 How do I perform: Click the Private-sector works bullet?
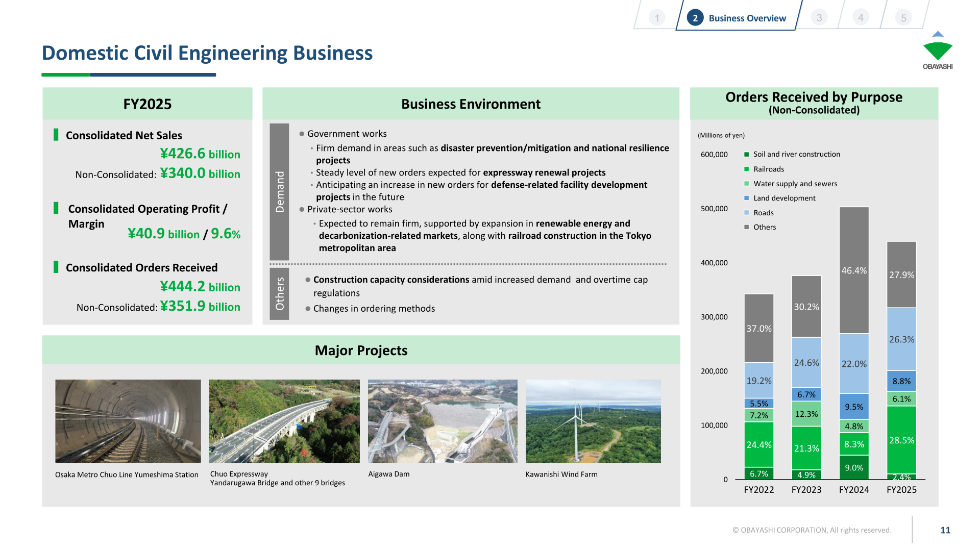[346, 209]
